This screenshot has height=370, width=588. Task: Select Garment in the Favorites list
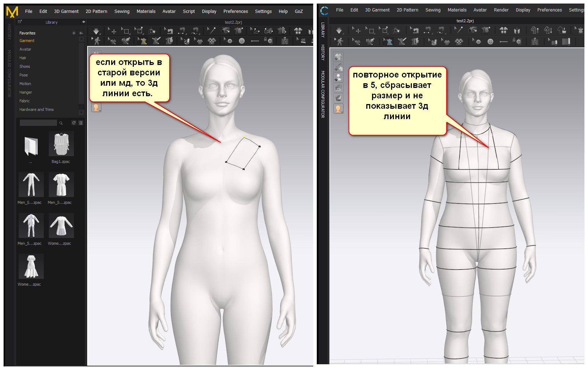27,41
